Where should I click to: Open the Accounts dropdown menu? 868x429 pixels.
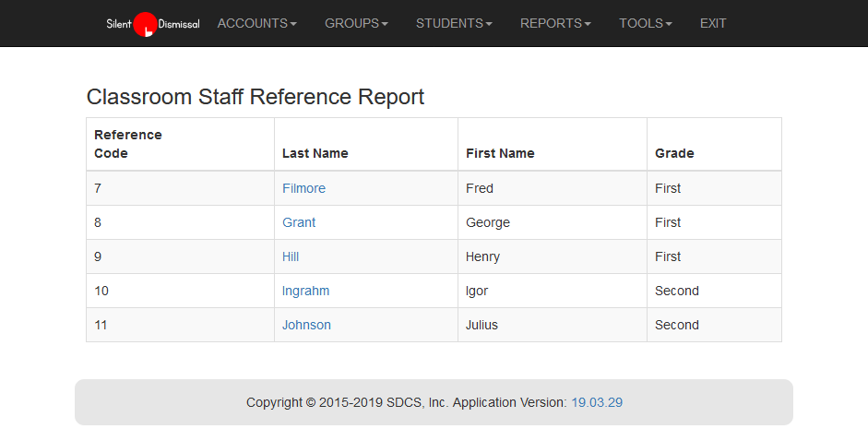coord(256,24)
